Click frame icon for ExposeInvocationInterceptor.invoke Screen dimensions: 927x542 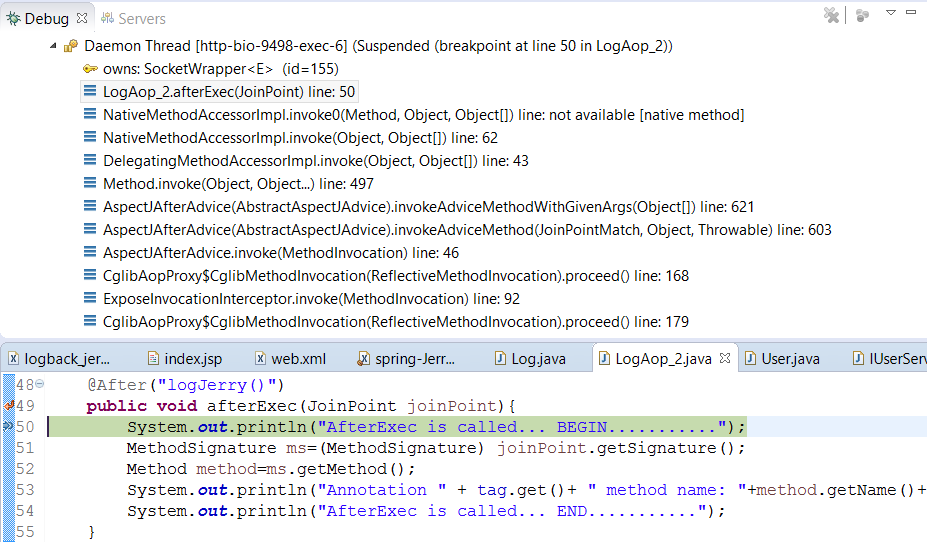90,298
